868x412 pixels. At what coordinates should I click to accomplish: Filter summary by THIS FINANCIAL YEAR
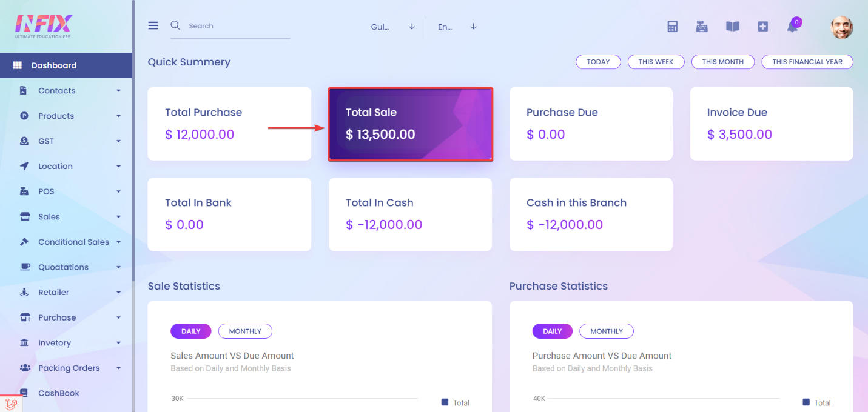[807, 62]
